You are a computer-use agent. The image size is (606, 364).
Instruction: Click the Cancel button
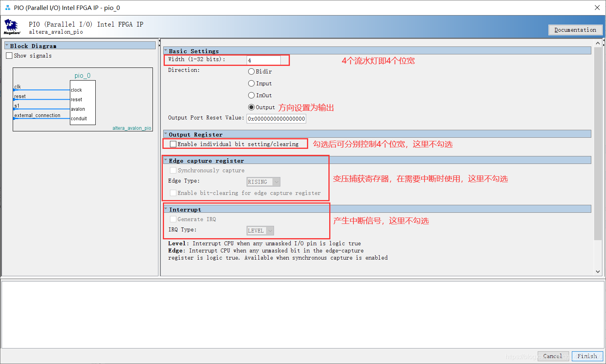point(553,356)
